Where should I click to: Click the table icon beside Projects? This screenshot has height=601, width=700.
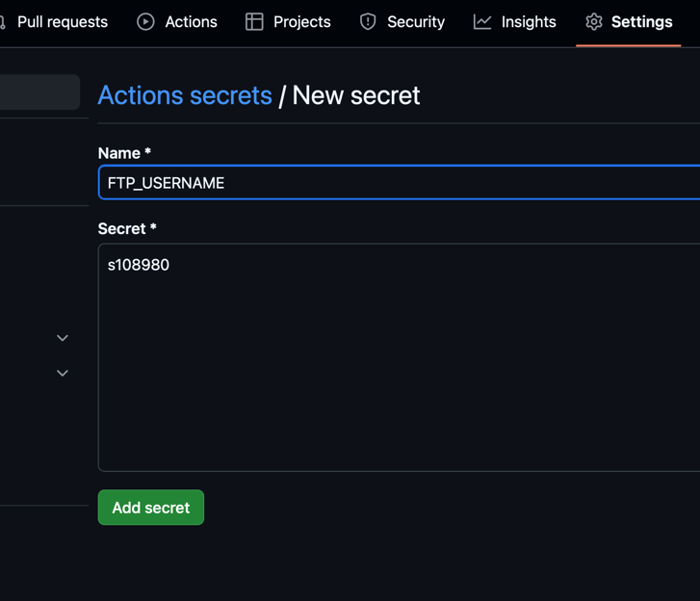tap(254, 21)
